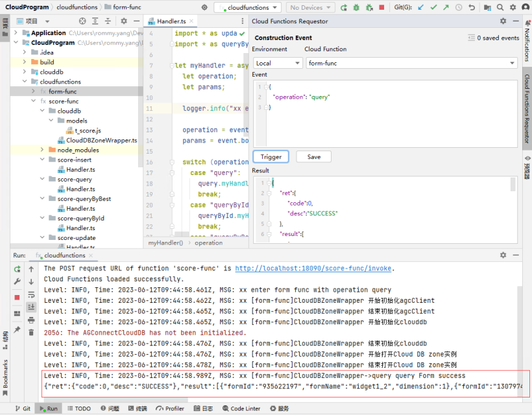This screenshot has height=415, width=532.
Task: Print console output with printer icon
Action: click(x=31, y=320)
